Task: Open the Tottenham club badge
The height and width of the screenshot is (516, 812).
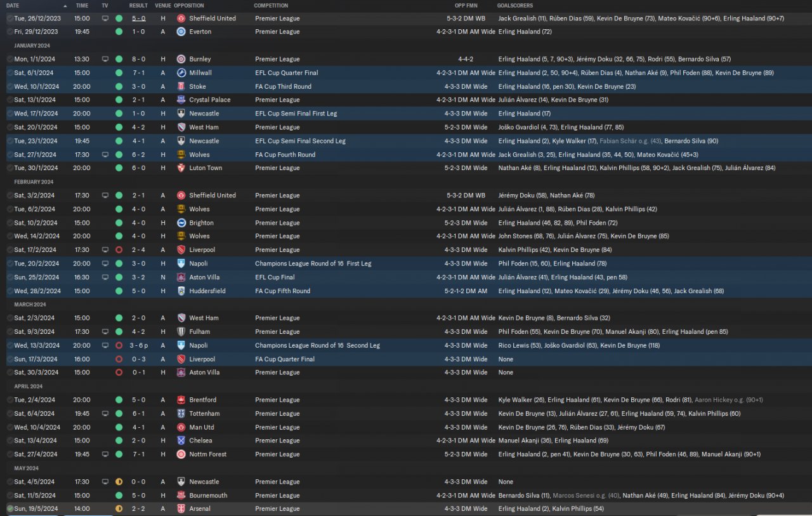Action: [x=181, y=413]
